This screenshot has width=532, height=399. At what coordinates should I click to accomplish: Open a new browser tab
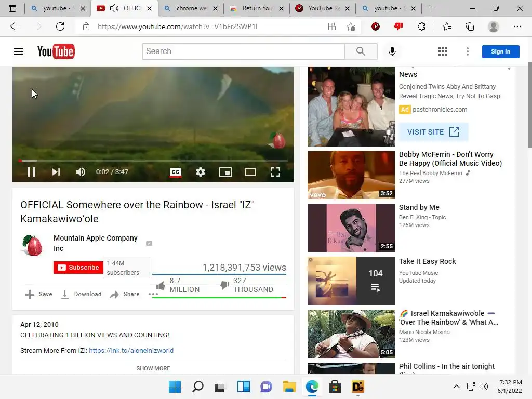(431, 8)
